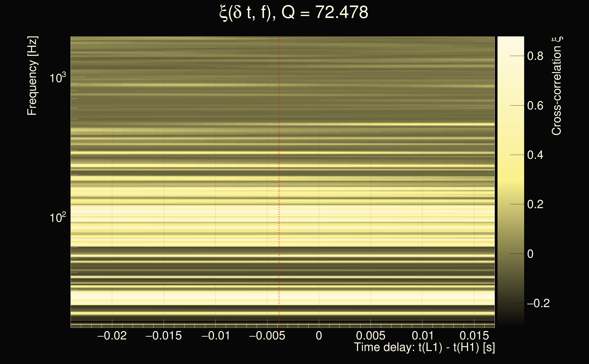Click the -0.02 time delay tick label
This screenshot has height=364, width=589.
click(x=112, y=336)
